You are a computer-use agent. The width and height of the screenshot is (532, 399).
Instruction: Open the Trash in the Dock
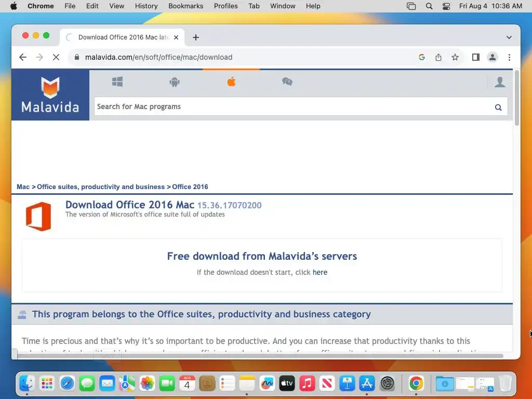click(505, 384)
